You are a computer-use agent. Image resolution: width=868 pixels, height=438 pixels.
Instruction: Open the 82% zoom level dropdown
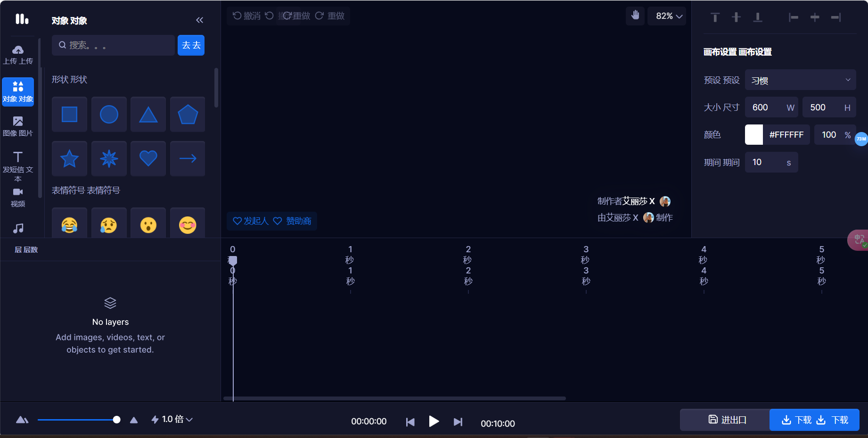[667, 16]
